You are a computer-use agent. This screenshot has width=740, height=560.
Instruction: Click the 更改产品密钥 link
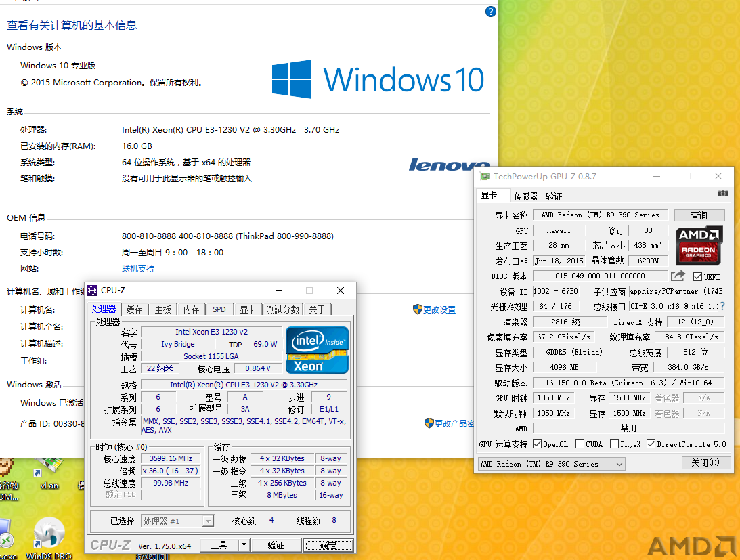coord(454,423)
